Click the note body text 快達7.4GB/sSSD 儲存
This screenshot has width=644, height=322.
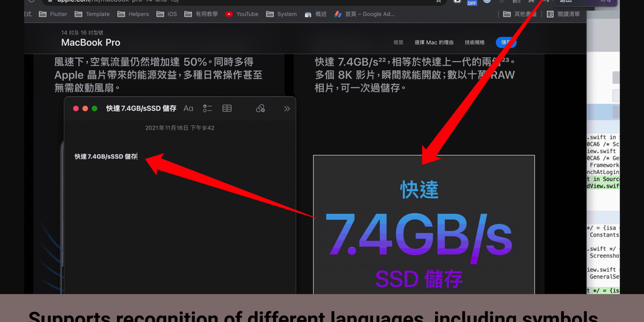[x=106, y=157]
